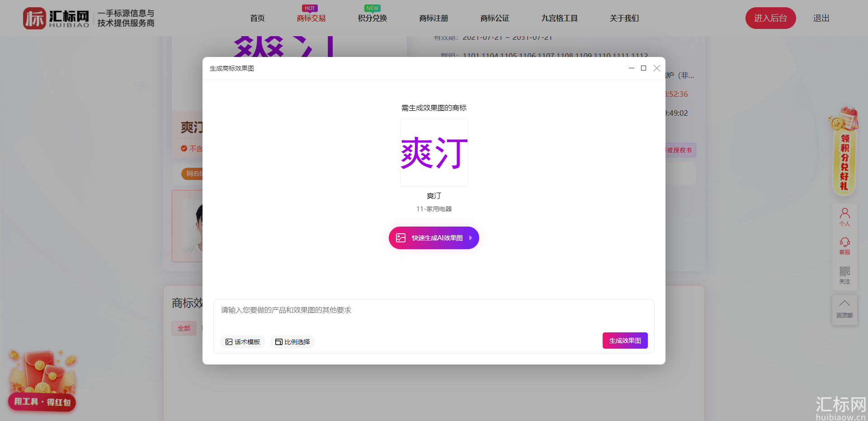This screenshot has height=421, width=868.
Task: Open the 客服 customer service icon
Action: [844, 246]
